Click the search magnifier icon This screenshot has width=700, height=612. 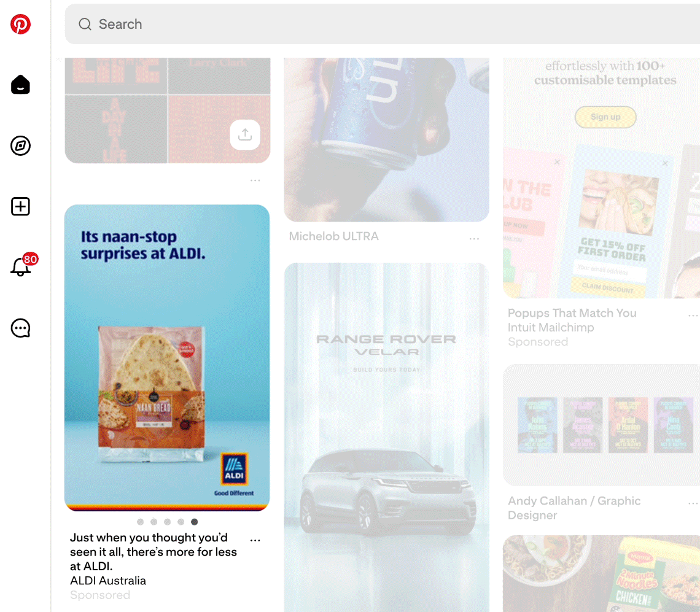[85, 24]
